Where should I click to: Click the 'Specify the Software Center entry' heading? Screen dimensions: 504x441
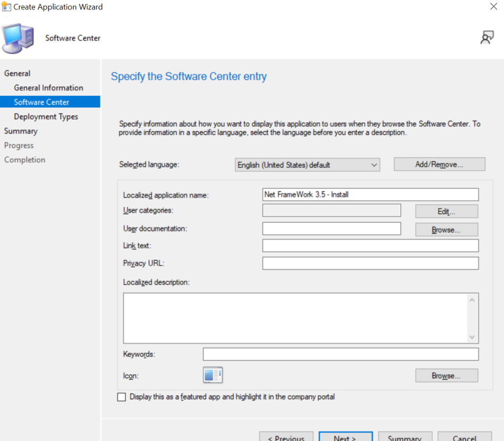pyautogui.click(x=189, y=76)
